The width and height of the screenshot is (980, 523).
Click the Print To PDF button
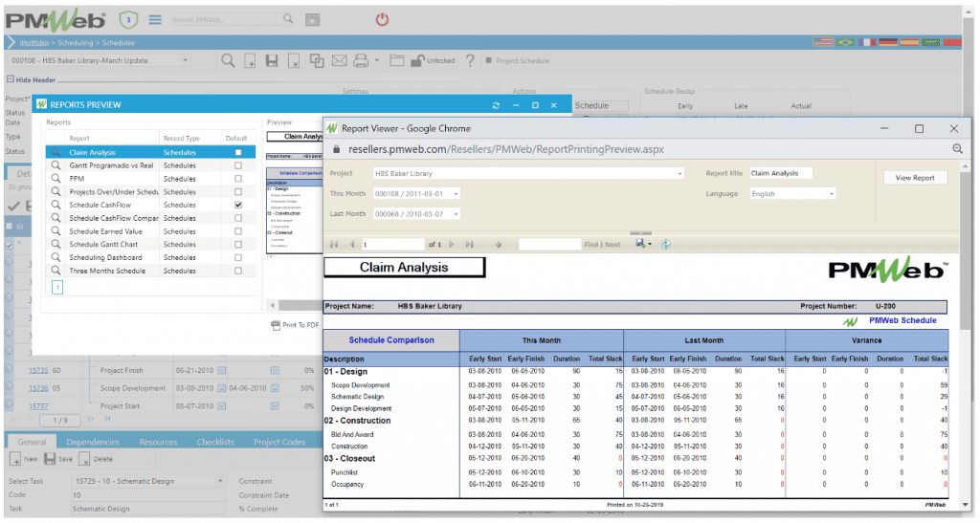295,325
